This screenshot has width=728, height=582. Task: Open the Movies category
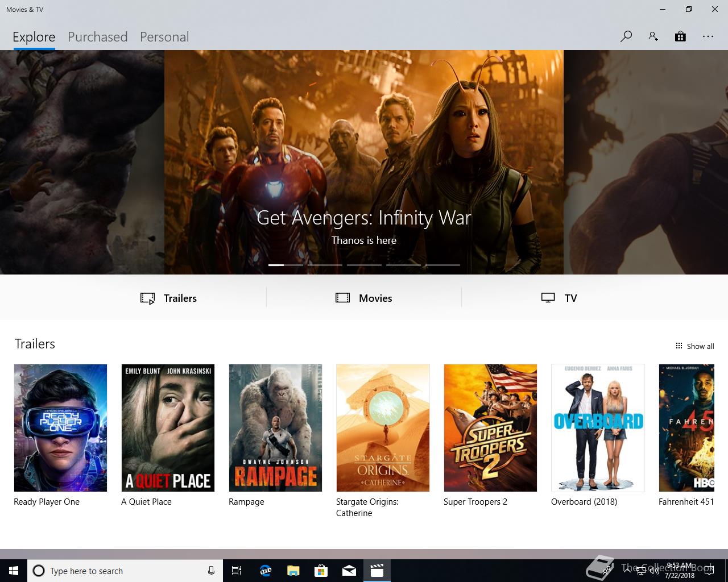(364, 298)
